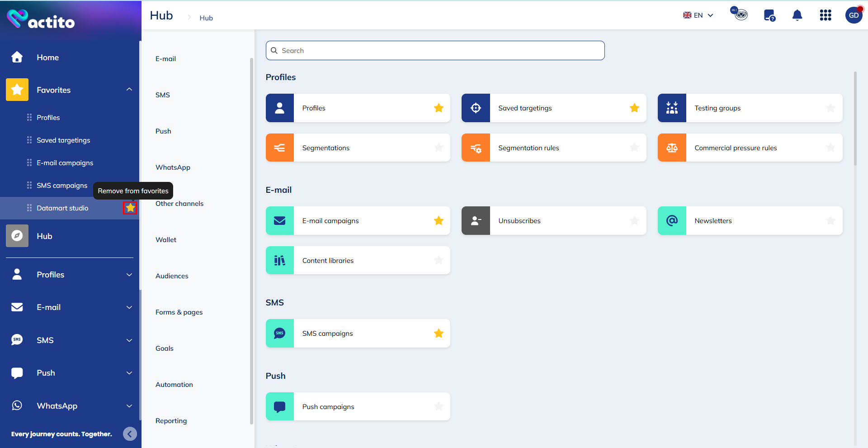This screenshot has width=868, height=448.
Task: Unfavorite the SMS campaigns tile
Action: click(x=439, y=334)
